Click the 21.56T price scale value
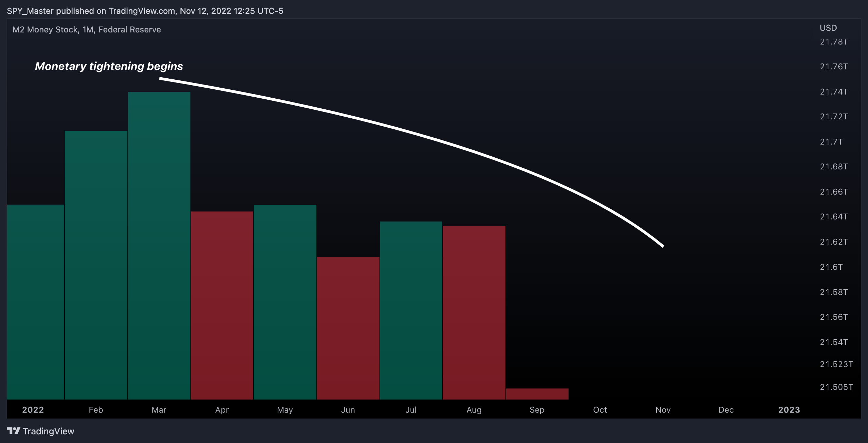The height and width of the screenshot is (443, 868). [834, 317]
